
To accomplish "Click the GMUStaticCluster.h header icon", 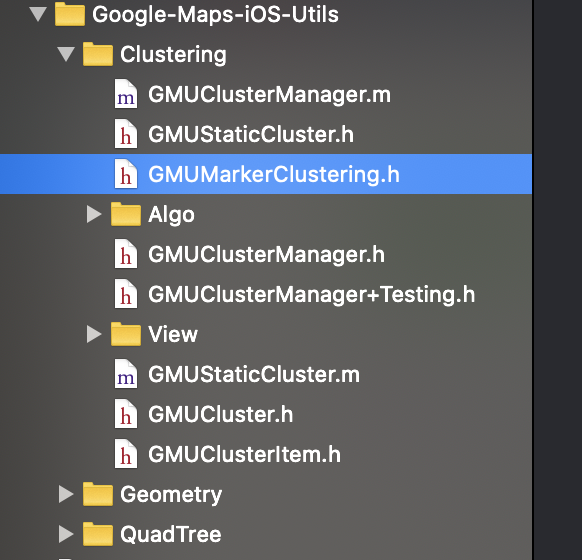I will point(126,134).
